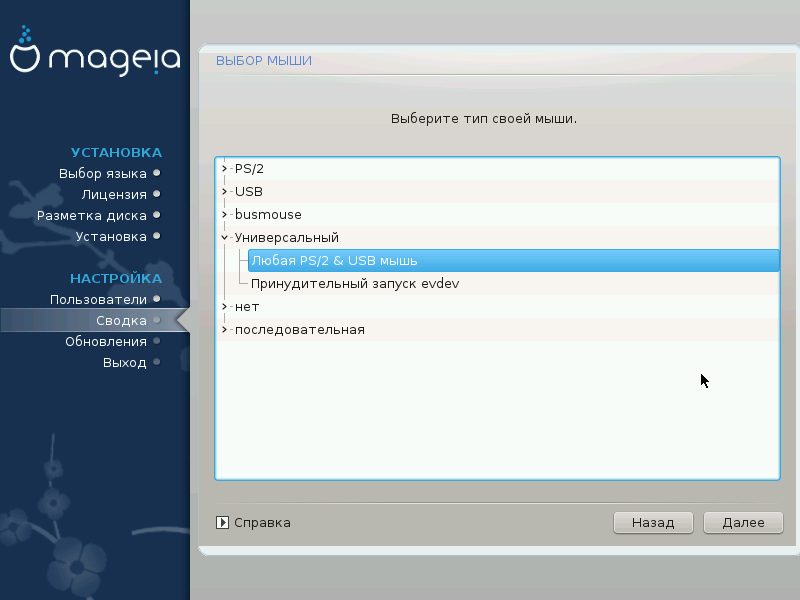
Task: Click the Далее button
Action: tap(743, 522)
